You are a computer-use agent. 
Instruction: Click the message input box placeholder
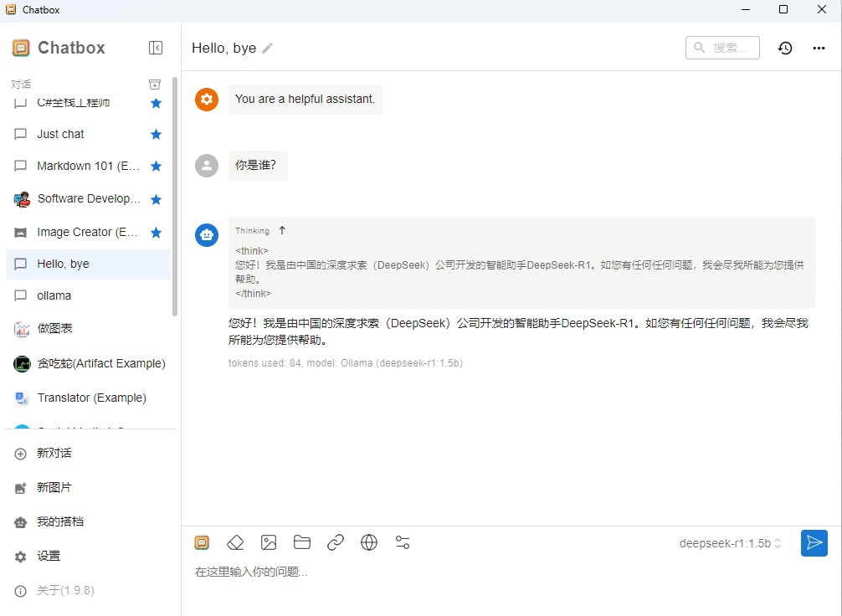(x=251, y=572)
